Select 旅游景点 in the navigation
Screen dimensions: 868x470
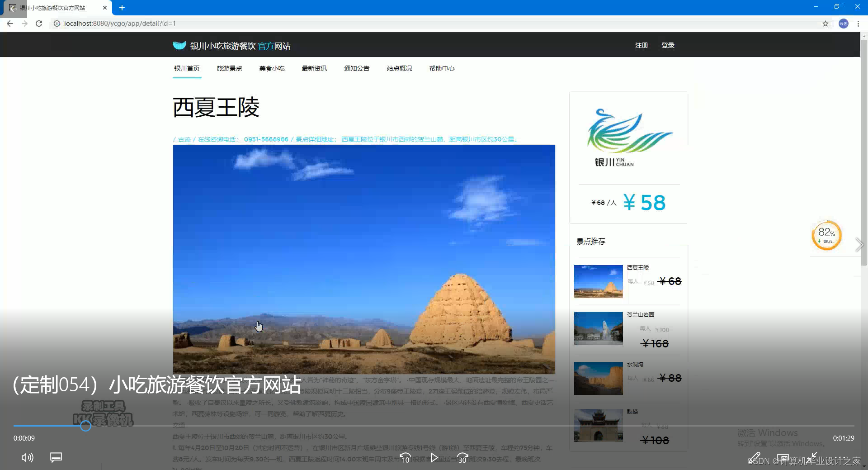point(230,68)
